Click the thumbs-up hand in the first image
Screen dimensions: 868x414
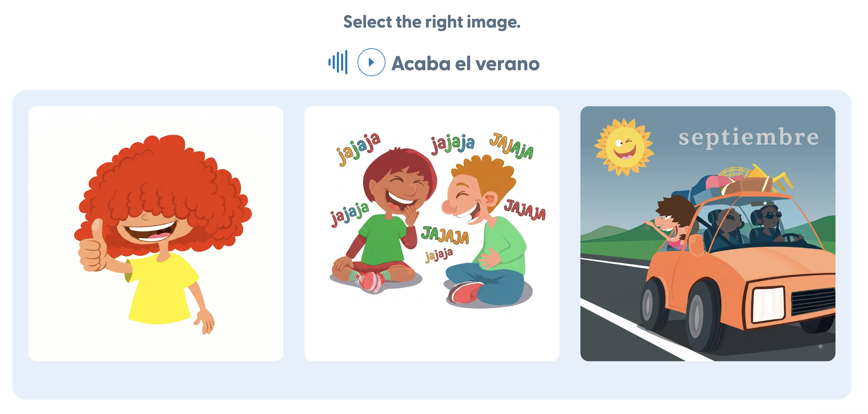(92, 248)
